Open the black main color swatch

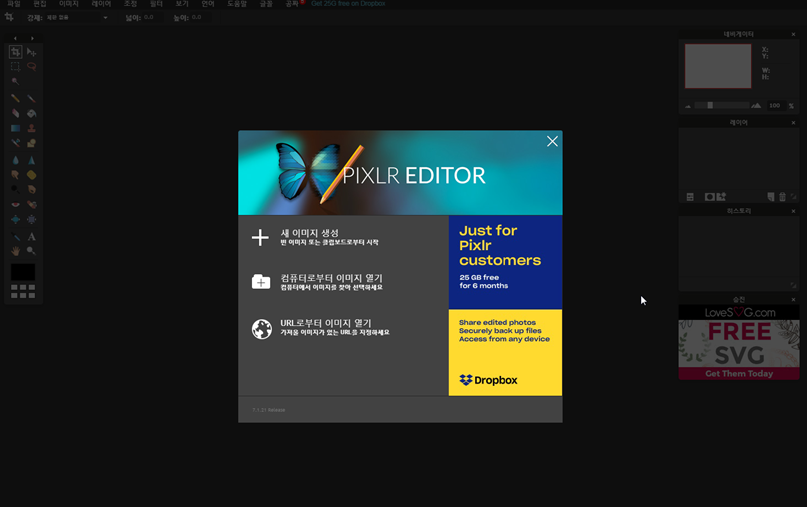tap(23, 272)
